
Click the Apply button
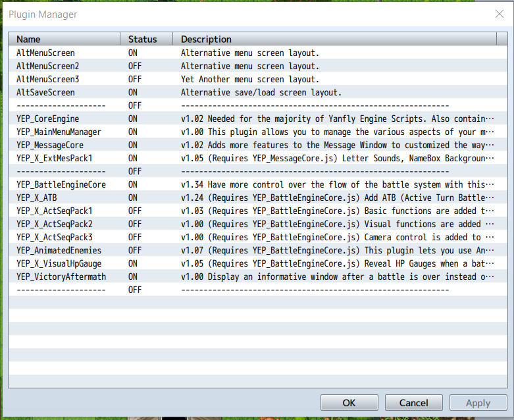(x=478, y=403)
